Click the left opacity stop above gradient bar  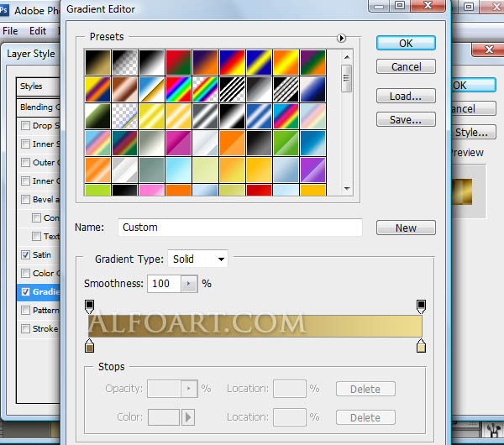(89, 306)
